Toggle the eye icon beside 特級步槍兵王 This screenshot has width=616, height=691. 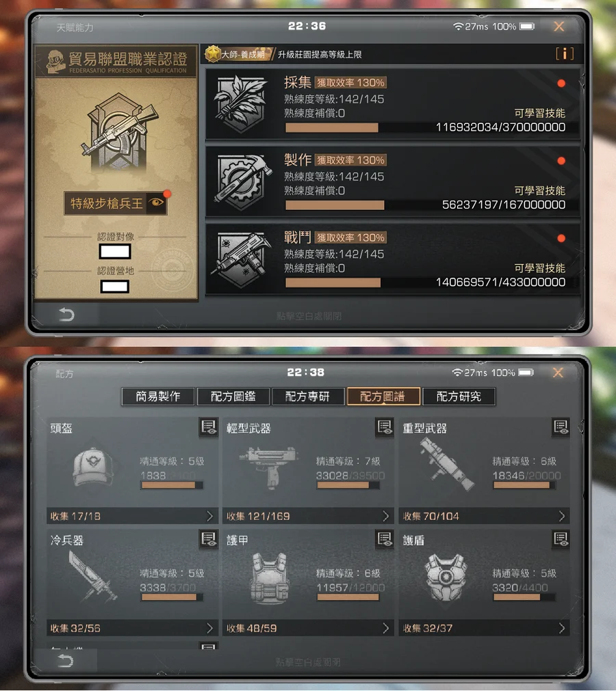[x=156, y=203]
